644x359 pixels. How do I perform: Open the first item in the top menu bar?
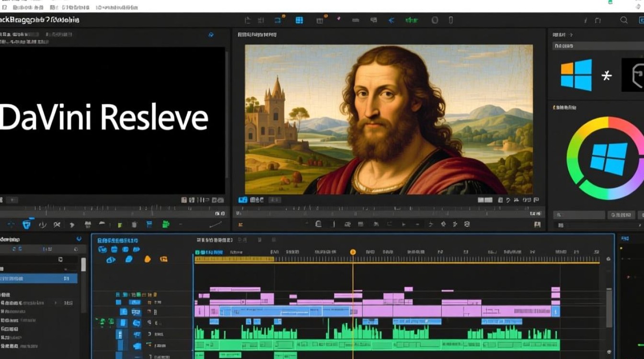click(x=5, y=7)
